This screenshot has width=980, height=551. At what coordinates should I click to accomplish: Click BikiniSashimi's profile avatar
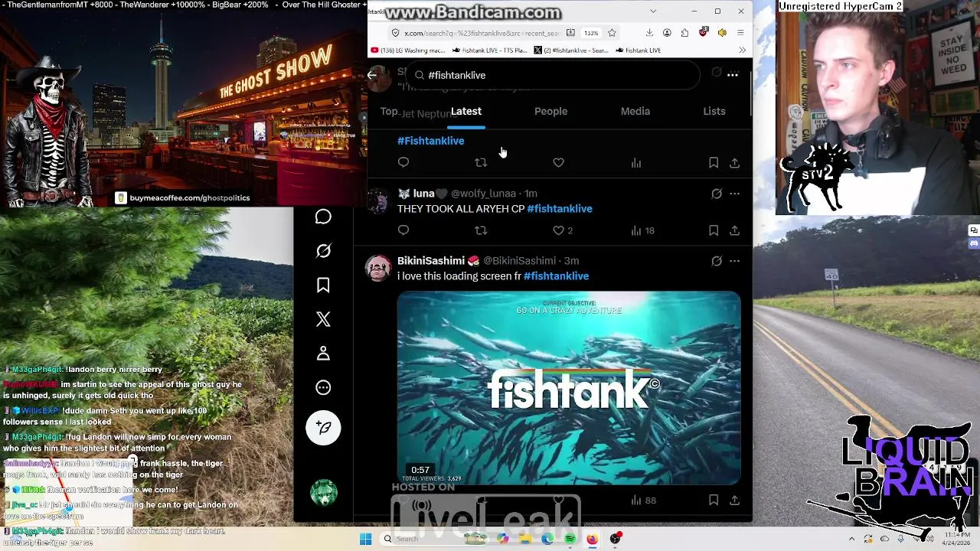[x=378, y=269]
